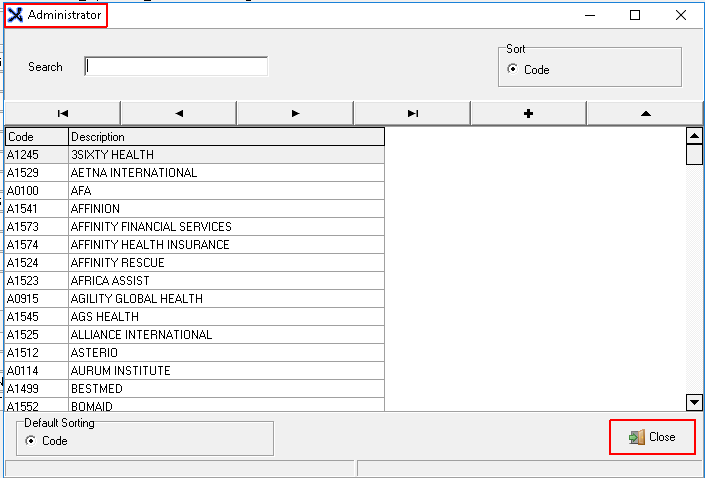Click the Description column header
The width and height of the screenshot is (705, 478).
227,137
